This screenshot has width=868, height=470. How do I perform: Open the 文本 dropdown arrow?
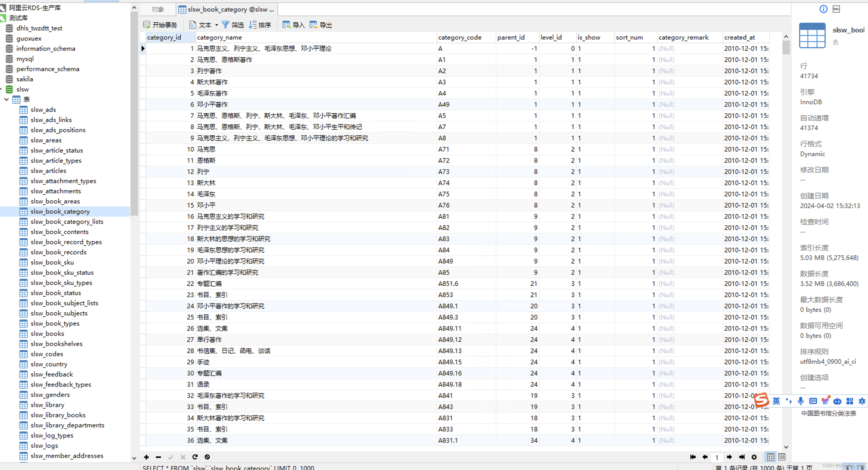tap(217, 25)
